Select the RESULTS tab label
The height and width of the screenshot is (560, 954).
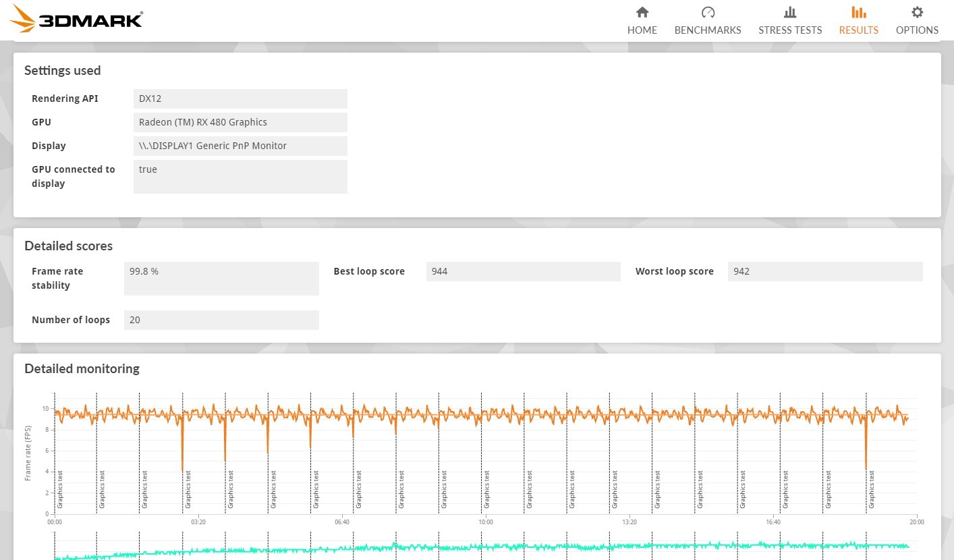[858, 30]
